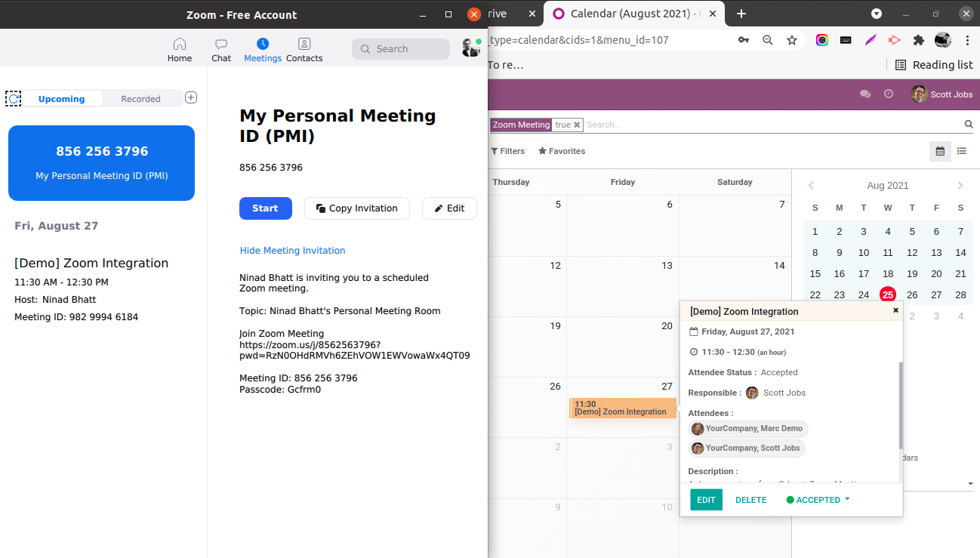Open the Chrome extensions puzzle icon
The width and height of the screenshot is (980, 558).
coord(919,40)
